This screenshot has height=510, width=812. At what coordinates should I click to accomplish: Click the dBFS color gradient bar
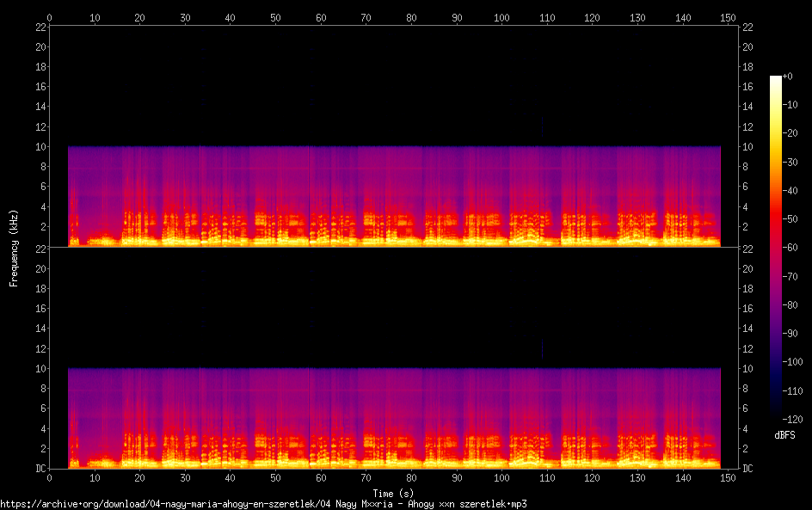click(775, 247)
